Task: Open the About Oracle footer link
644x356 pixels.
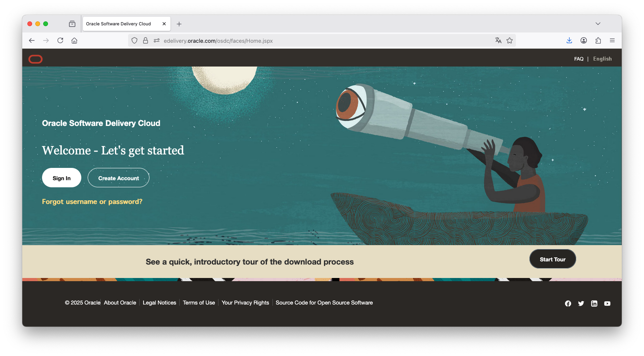Action: point(120,303)
